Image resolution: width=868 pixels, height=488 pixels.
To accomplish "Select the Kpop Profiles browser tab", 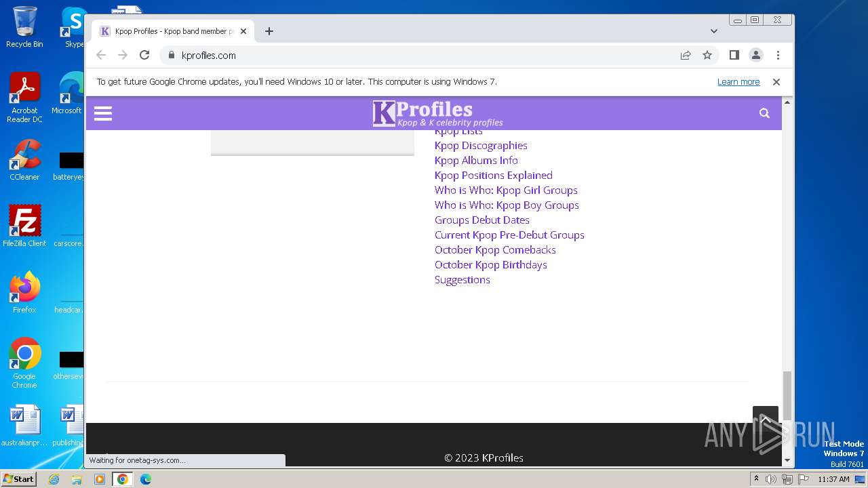I will tap(173, 31).
